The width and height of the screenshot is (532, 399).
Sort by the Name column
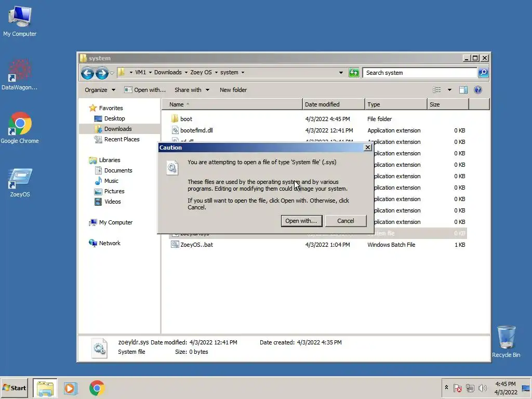232,104
